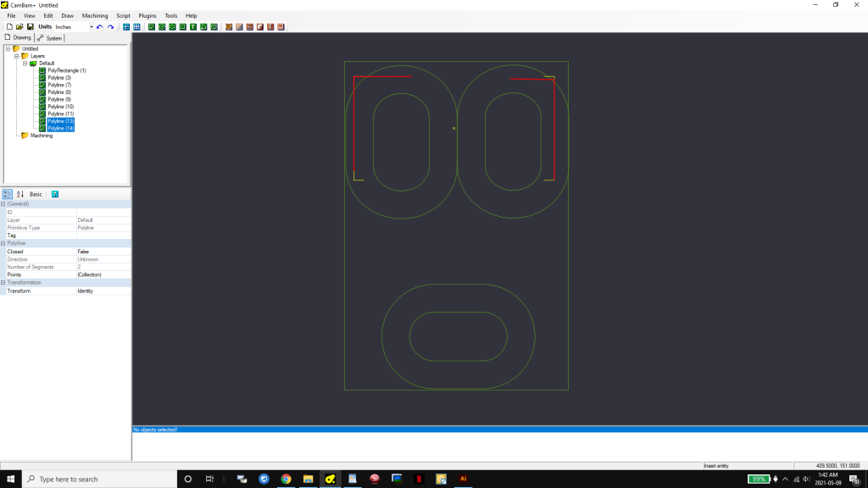Insert a Drill machining operation
Viewport: 868px width, 488px height.
250,26
